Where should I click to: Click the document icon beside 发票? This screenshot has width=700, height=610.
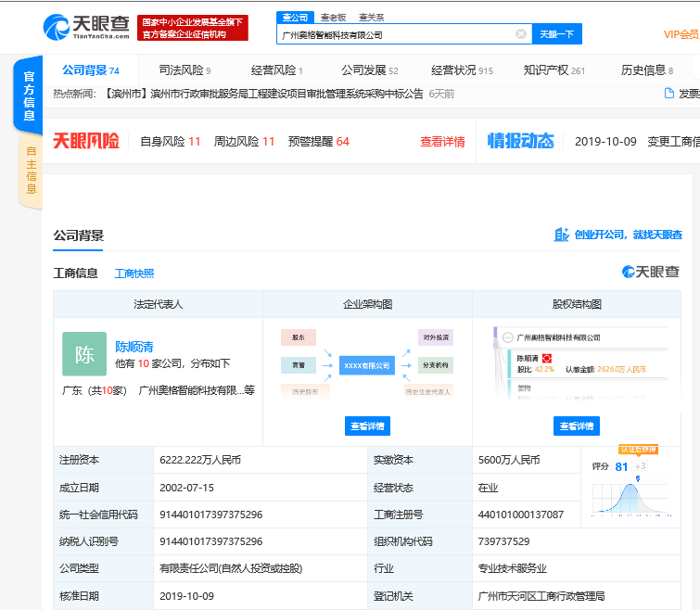pos(668,94)
